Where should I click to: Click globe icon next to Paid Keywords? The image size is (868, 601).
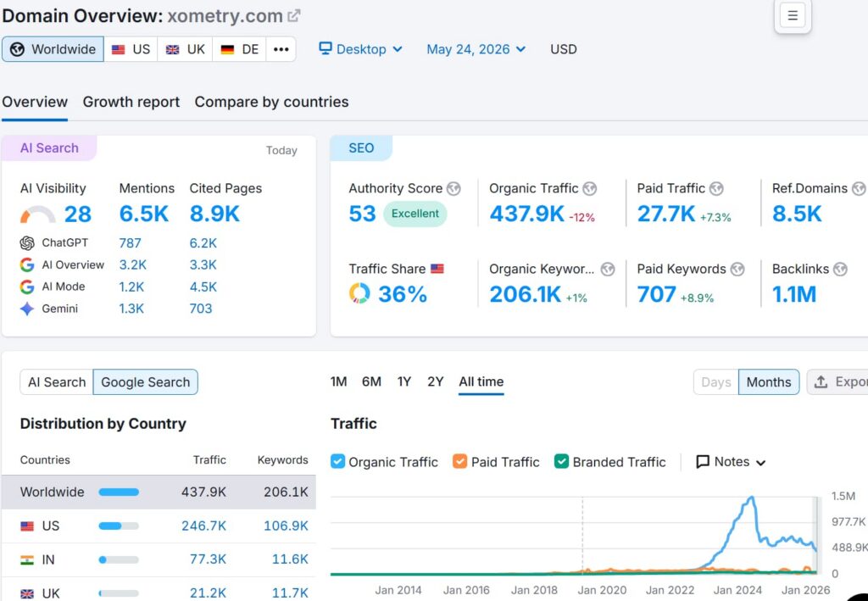pos(737,270)
